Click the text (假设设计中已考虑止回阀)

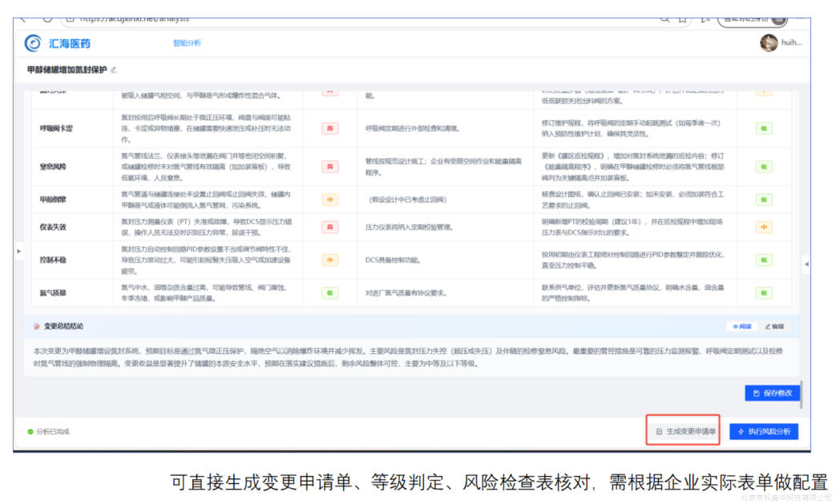point(407,200)
